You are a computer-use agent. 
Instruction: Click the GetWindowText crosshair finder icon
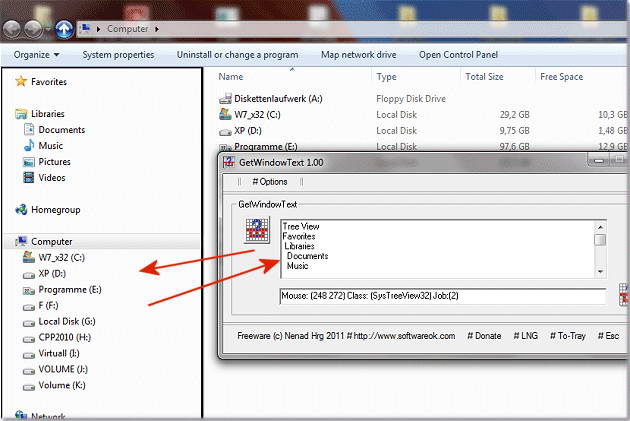point(257,230)
